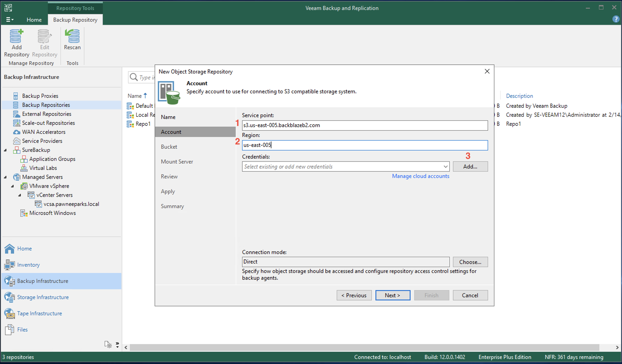
Task: Click the horizontal scrollbar left arrow
Action: coord(126,348)
